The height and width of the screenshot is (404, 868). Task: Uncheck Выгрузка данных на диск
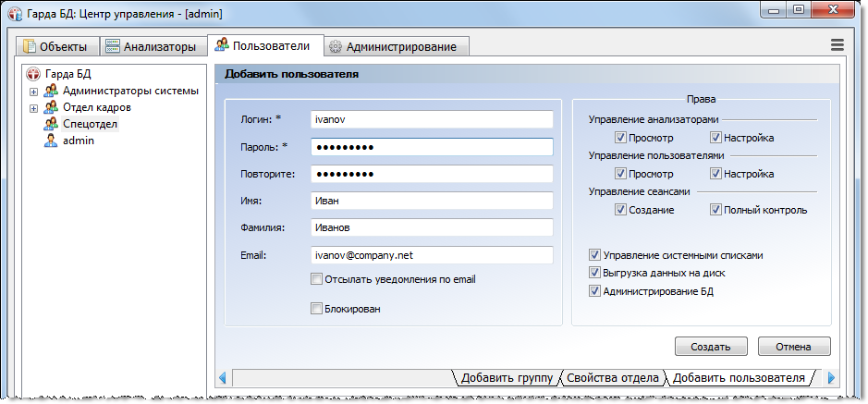(595, 273)
